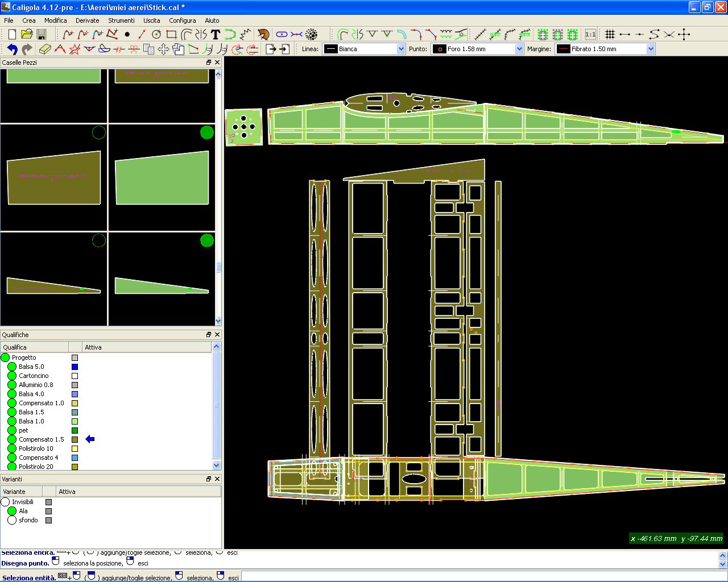728x582 pixels.
Task: Open the Configura menu
Action: coord(182,20)
